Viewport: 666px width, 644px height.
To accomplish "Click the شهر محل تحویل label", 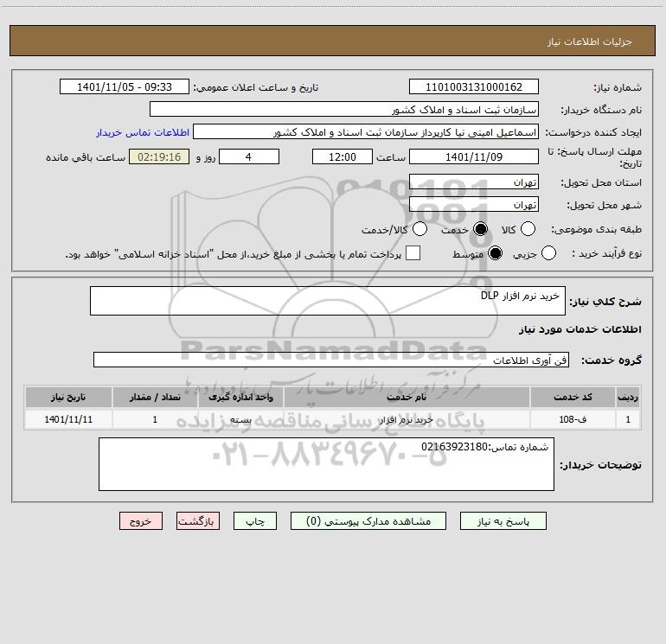I will pyautogui.click(x=604, y=205).
